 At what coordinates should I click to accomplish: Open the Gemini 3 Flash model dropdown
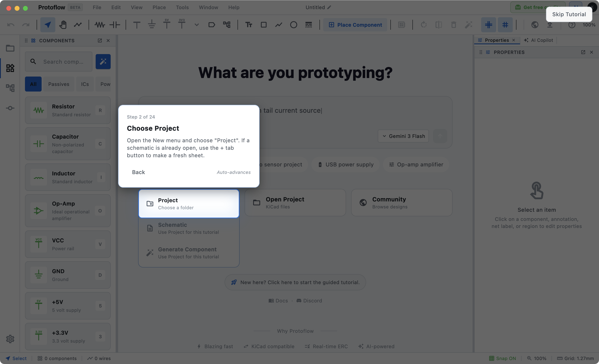pos(403,136)
